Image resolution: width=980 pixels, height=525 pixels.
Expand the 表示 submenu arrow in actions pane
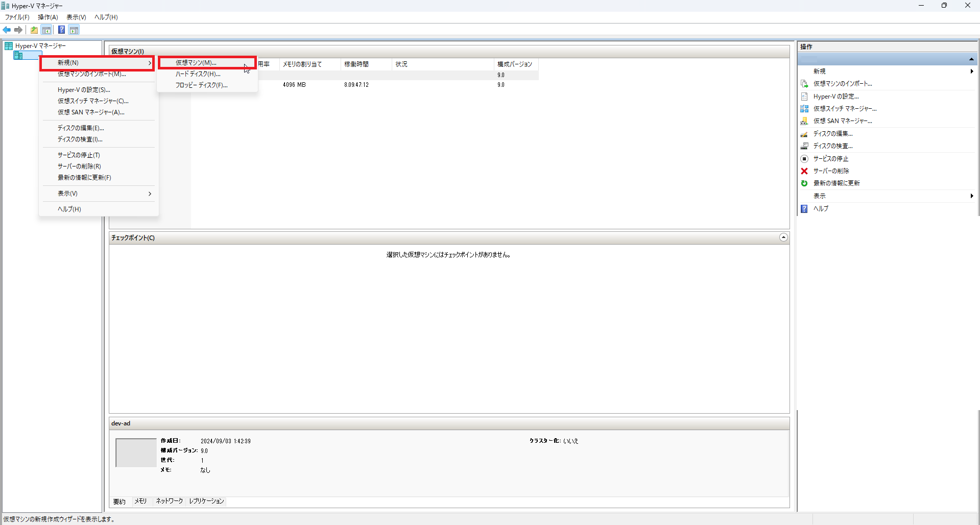tap(971, 196)
